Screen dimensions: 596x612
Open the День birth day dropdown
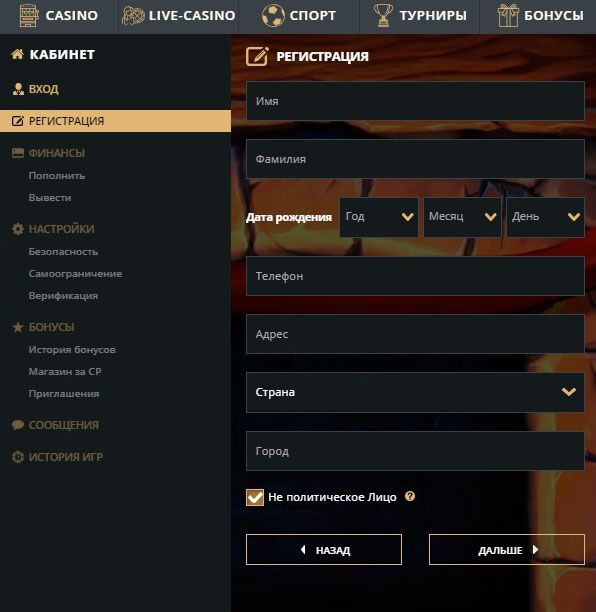pyautogui.click(x=545, y=217)
